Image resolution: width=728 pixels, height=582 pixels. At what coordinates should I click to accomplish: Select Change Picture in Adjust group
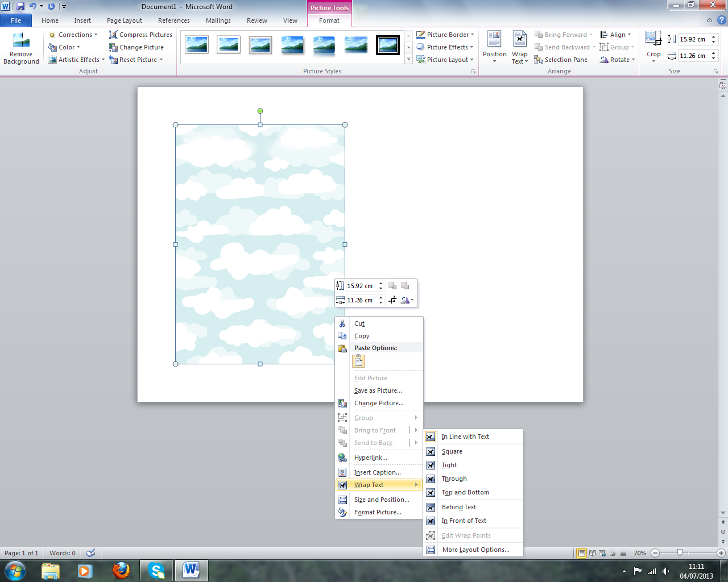139,47
